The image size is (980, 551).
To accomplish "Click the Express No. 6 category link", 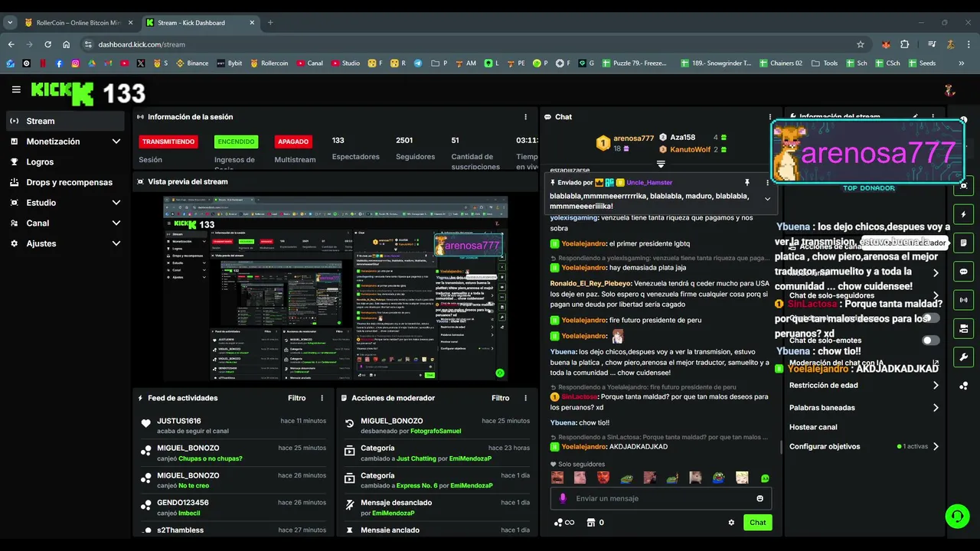I will tap(416, 485).
